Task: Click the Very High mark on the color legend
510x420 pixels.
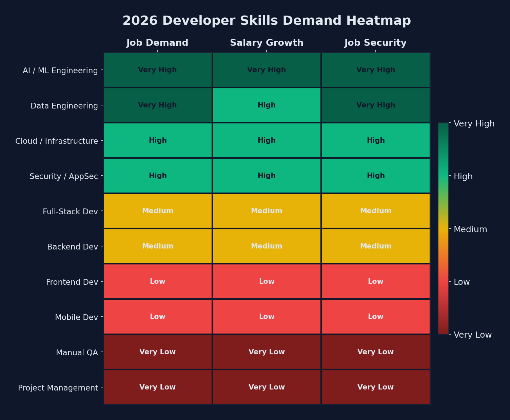Action: 474,124
